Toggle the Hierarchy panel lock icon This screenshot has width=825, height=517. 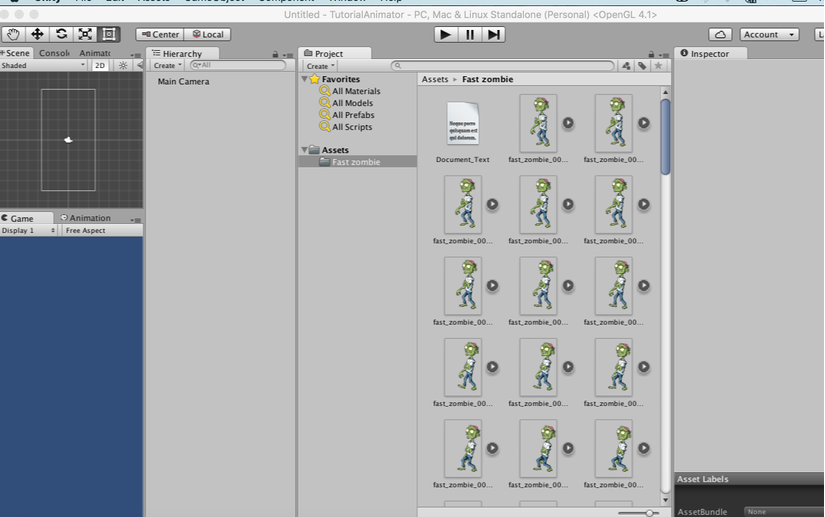pos(275,55)
